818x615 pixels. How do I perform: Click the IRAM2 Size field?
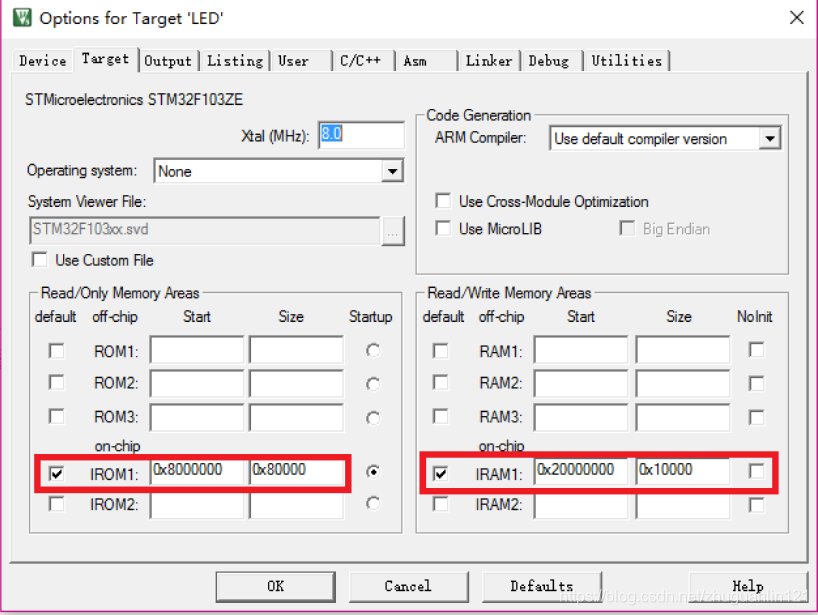tap(682, 505)
